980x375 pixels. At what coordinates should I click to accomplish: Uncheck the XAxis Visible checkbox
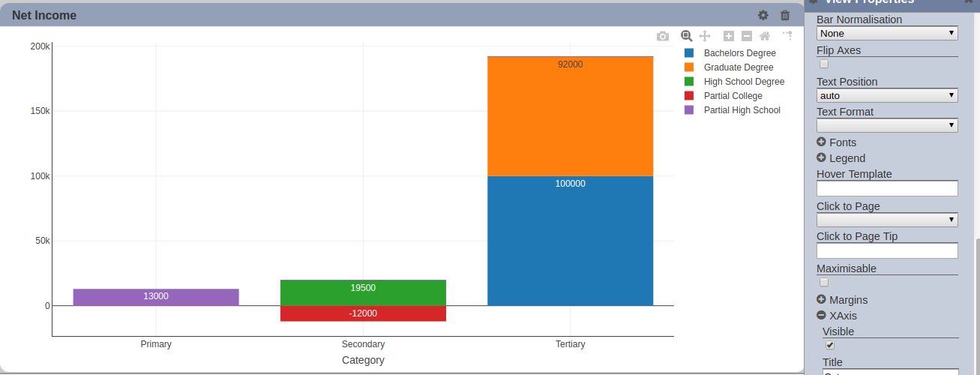pyautogui.click(x=830, y=346)
